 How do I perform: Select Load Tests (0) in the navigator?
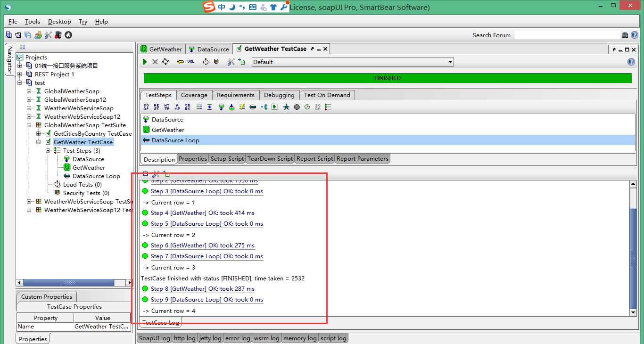(x=83, y=185)
